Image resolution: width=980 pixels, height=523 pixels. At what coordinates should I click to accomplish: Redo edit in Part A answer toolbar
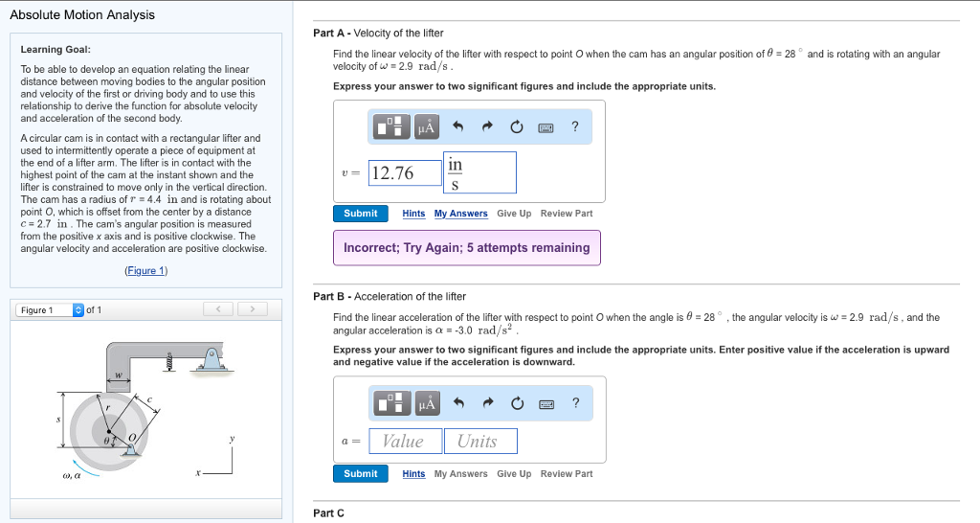click(x=487, y=127)
